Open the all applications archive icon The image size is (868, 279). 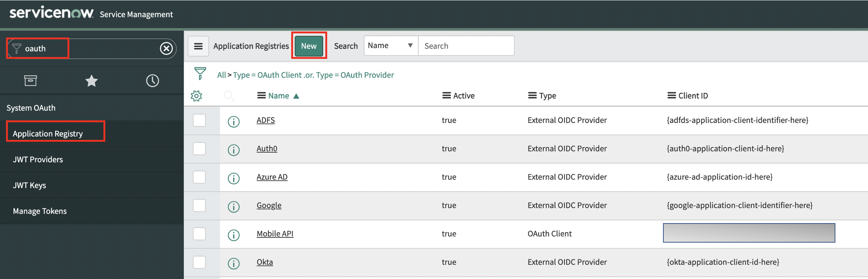pos(30,81)
